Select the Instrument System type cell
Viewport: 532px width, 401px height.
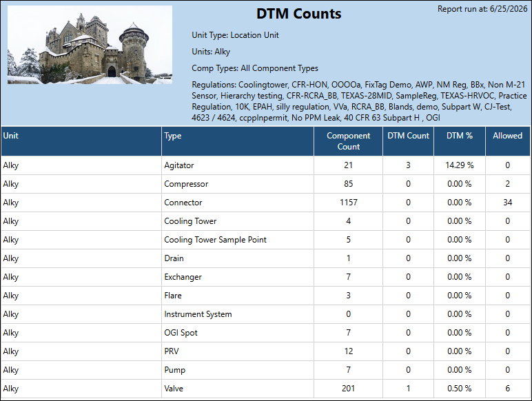pos(238,314)
